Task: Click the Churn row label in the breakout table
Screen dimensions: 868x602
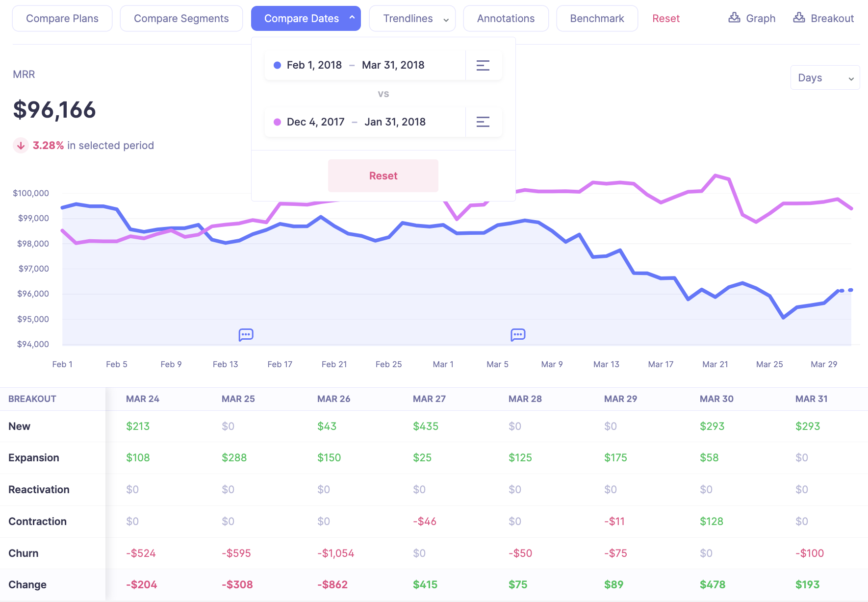Action: 23,553
